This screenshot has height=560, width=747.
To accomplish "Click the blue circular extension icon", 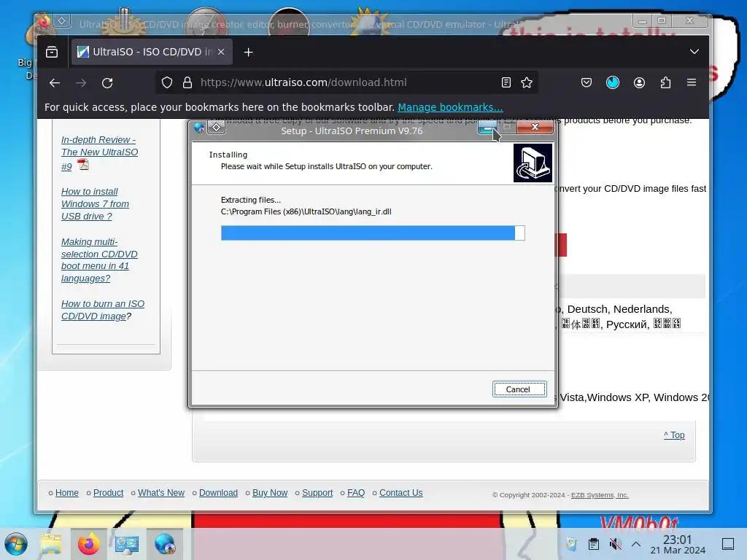I will point(613,83).
